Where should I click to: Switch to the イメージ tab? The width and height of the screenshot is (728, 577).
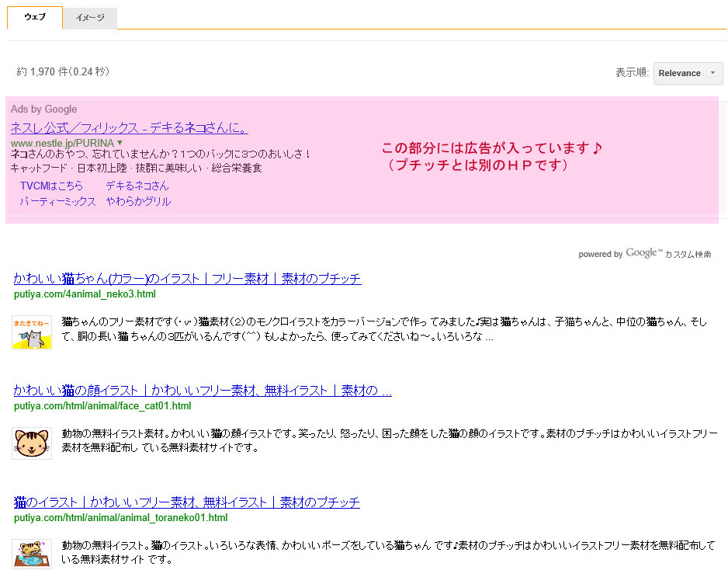point(90,18)
